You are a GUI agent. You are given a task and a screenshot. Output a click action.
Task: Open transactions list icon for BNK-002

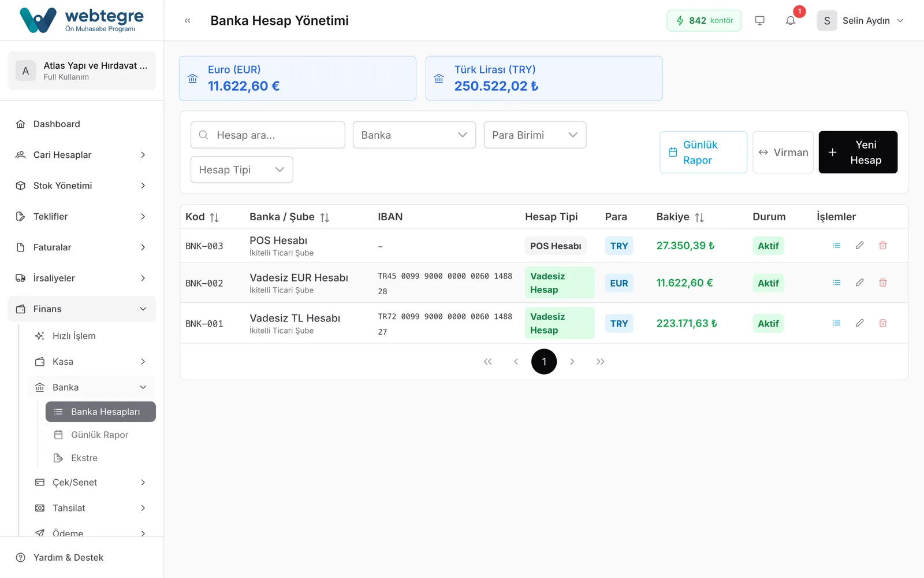[x=836, y=283]
